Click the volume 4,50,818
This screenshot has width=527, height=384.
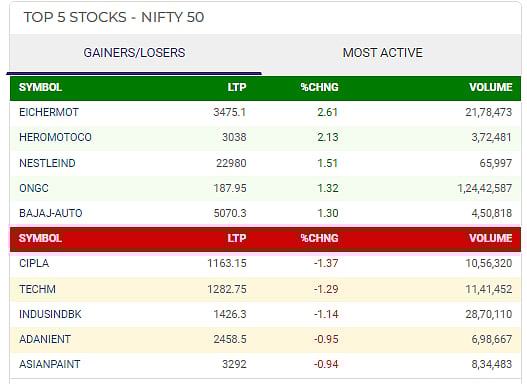[x=491, y=213]
